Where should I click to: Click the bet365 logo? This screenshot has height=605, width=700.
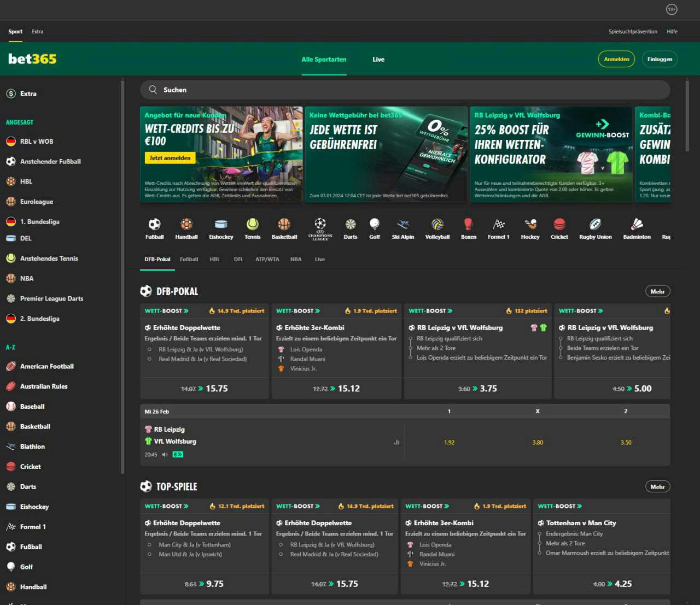point(32,59)
